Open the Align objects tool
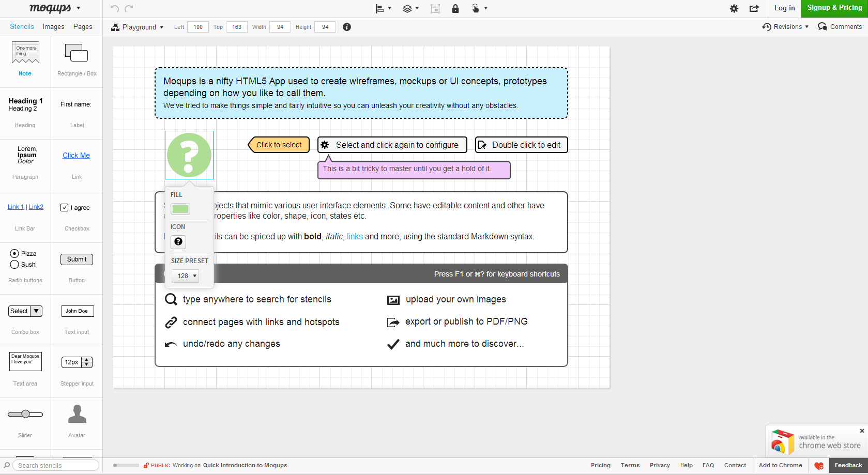Screen dimensions: 868x475 383,8
